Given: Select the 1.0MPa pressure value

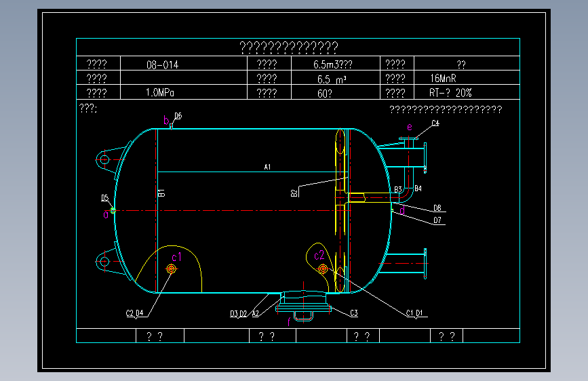Looking at the screenshot, I should [160, 93].
